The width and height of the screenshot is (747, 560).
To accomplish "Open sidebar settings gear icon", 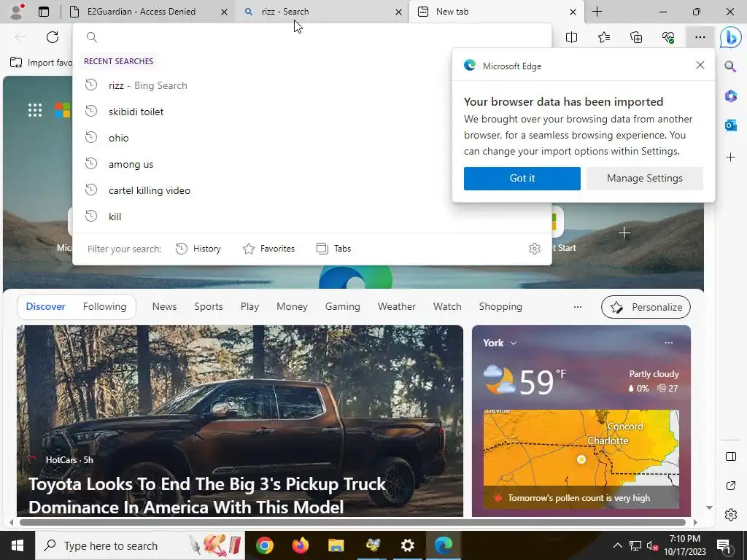I will click(x=730, y=515).
